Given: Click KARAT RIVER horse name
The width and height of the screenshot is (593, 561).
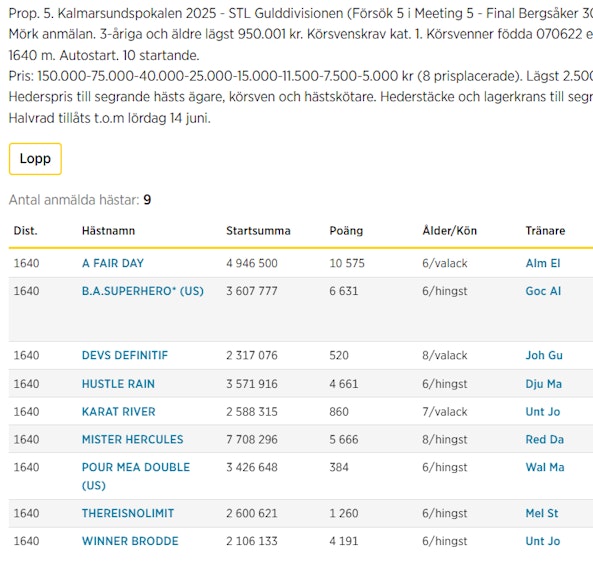Looking at the screenshot, I should 118,412.
